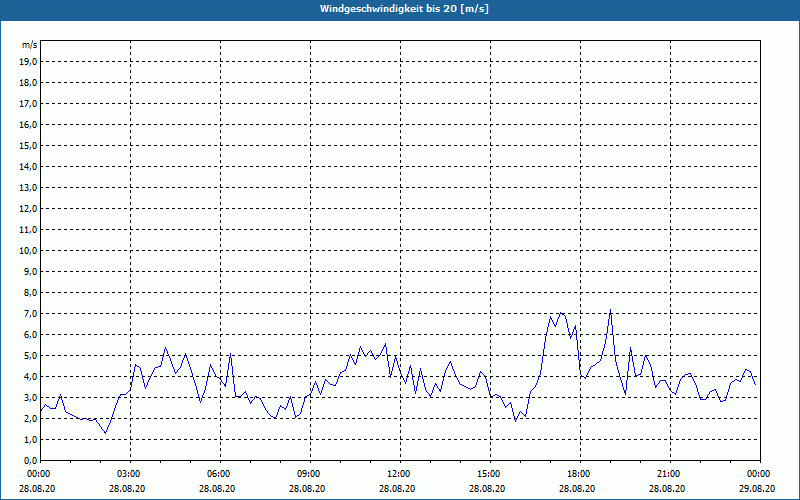Click the '7,0' y-axis label
The width and height of the screenshot is (800, 500).
[x=31, y=314]
